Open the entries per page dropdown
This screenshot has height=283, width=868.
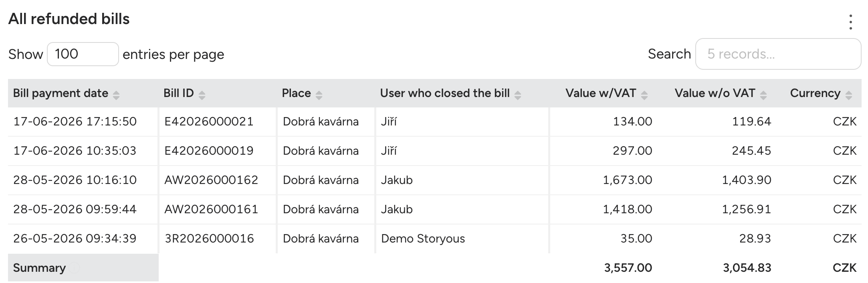(83, 54)
